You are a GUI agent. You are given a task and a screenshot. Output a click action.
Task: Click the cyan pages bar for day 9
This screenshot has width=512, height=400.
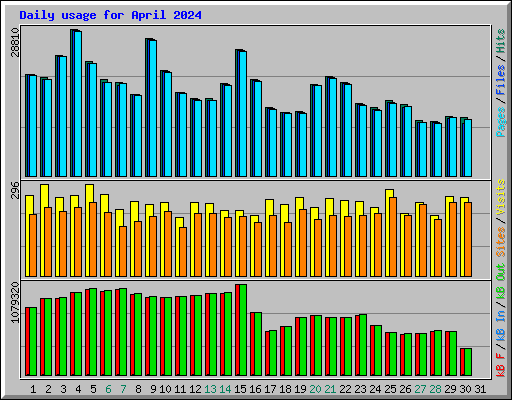[x=153, y=109]
